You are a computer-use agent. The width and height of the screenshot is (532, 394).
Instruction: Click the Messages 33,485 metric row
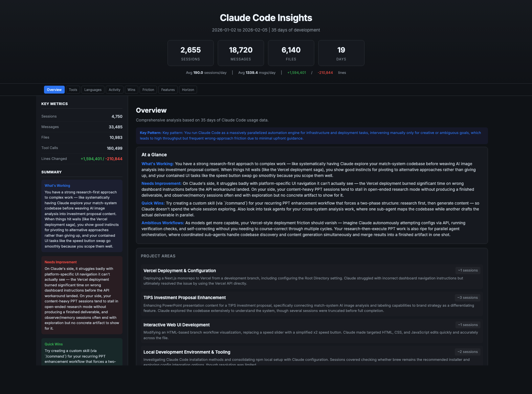tap(82, 127)
